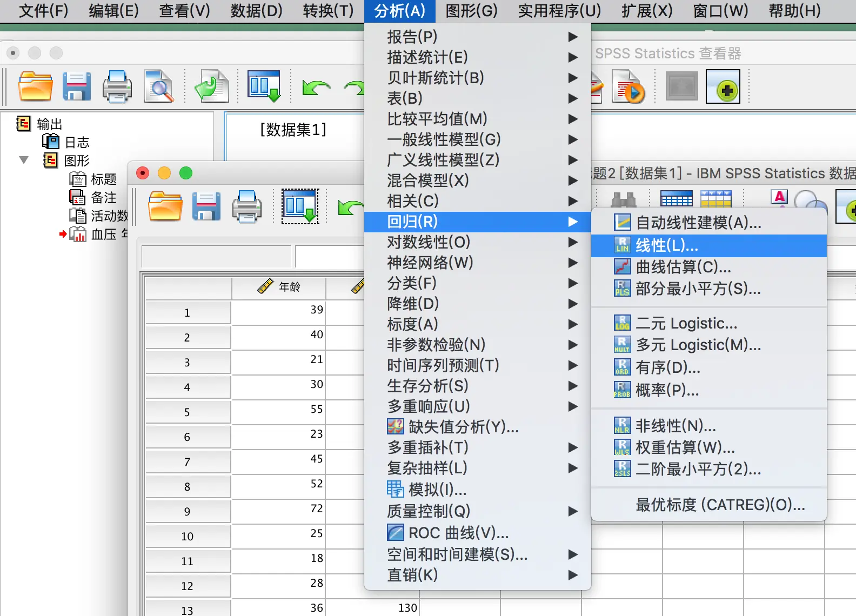Image resolution: width=856 pixels, height=616 pixels.
Task: Click the printer icon in viewer toolbar
Action: (x=117, y=86)
